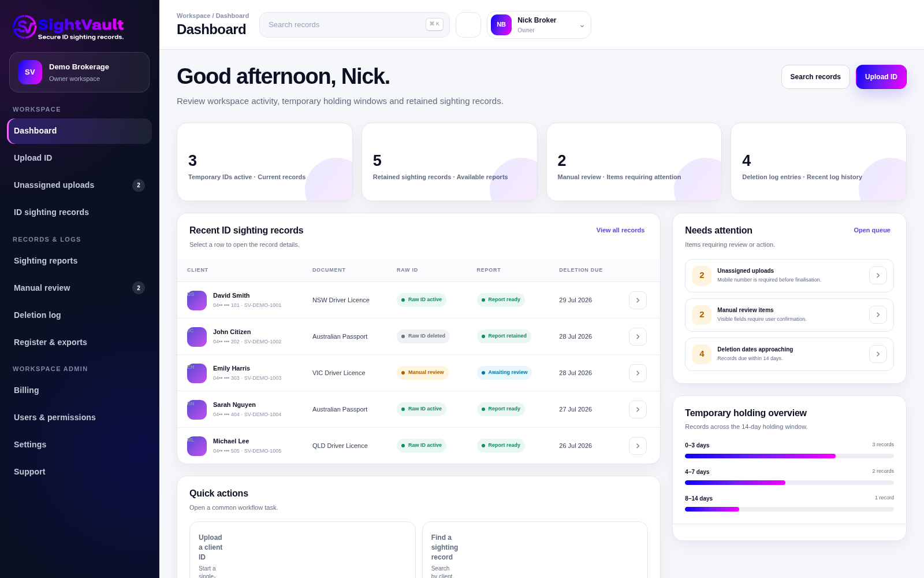Open the Temporary IDs active card
The width and height of the screenshot is (924, 578).
point(264,162)
